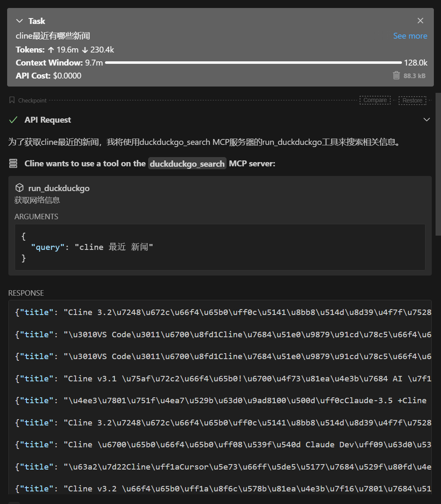Click the duckduckgo_search server badge
441x504 pixels.
pyautogui.click(x=187, y=164)
